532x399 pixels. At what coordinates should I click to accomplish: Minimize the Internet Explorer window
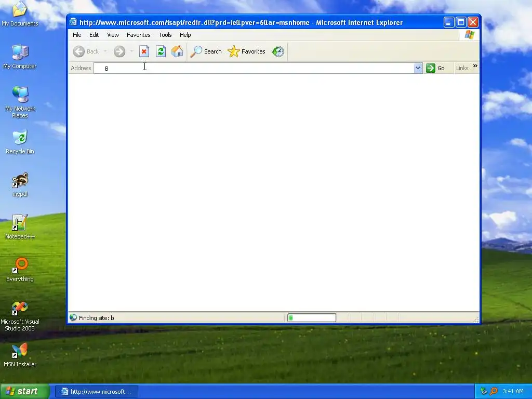pos(448,22)
